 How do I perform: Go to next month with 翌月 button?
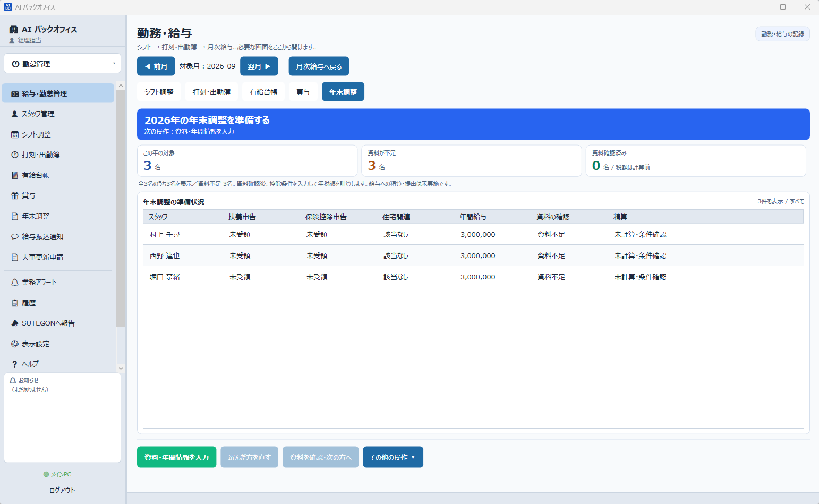tap(259, 66)
